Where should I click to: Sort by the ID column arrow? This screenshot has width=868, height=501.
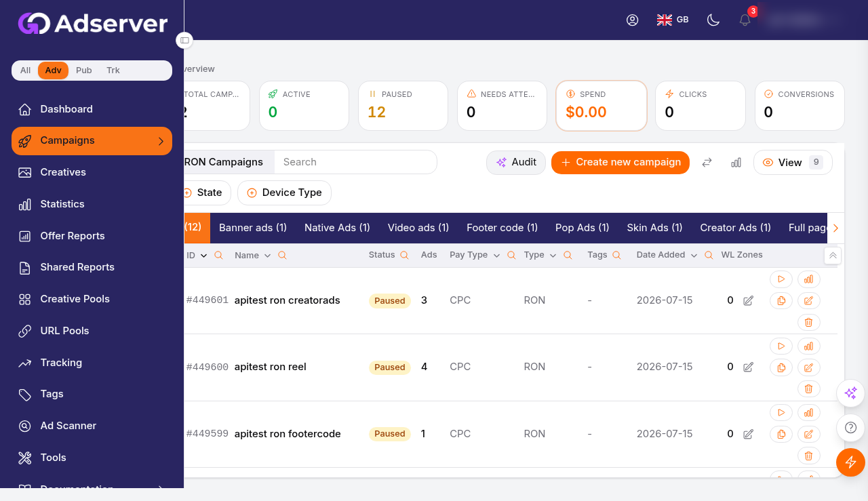[x=203, y=256]
